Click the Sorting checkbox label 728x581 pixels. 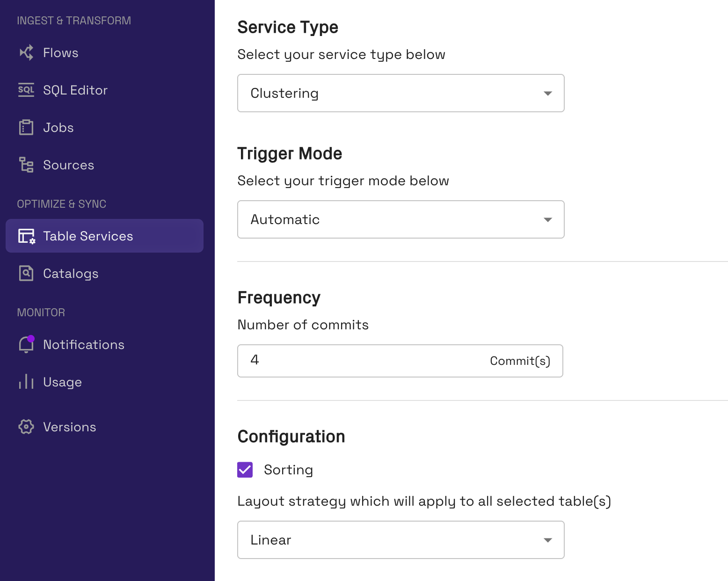point(288,470)
